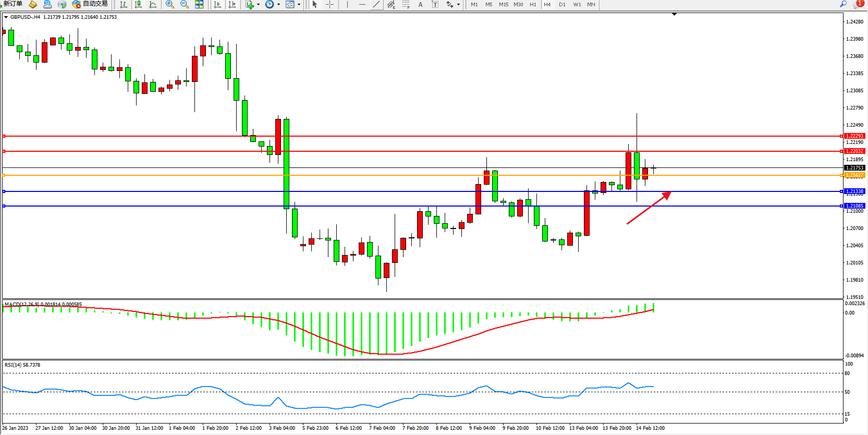The width and height of the screenshot is (868, 435).
Task: Expand the periodicity clock dropdown arrow
Action: point(278,5)
